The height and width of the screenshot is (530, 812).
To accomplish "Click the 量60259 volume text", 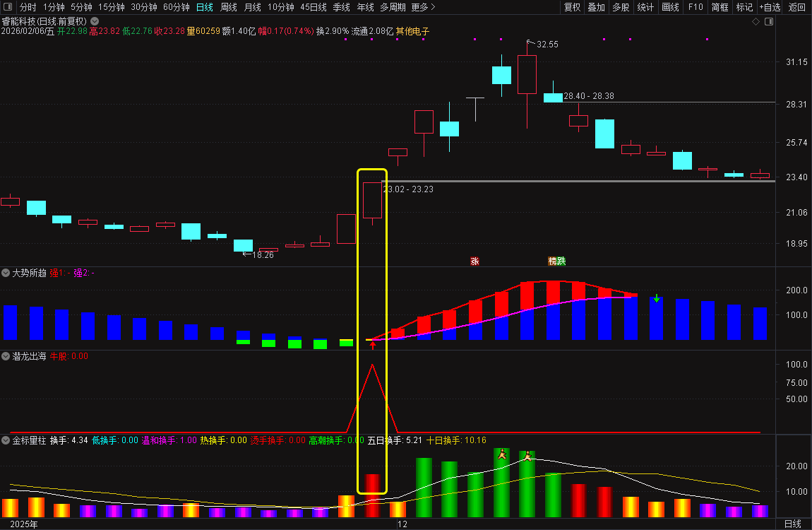I will click(203, 31).
